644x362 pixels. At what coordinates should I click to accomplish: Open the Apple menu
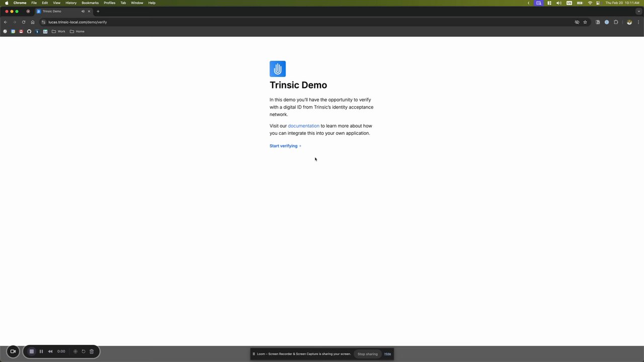click(7, 3)
